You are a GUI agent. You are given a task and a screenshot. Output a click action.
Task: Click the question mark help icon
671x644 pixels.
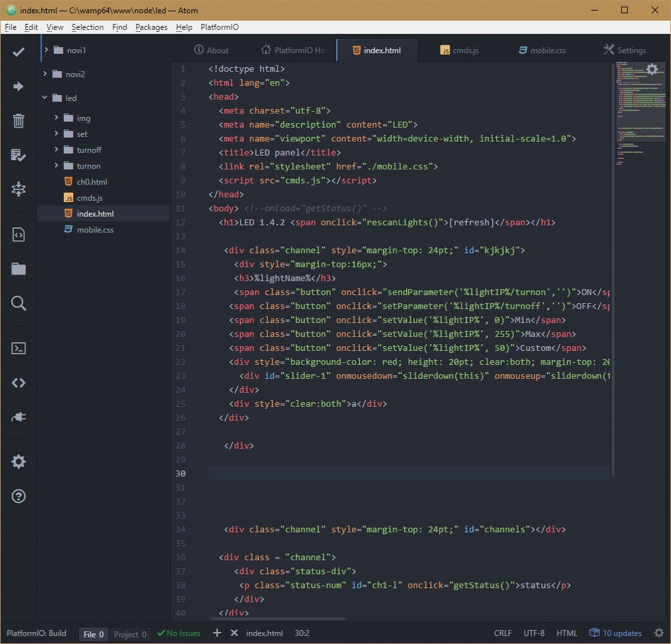point(19,496)
